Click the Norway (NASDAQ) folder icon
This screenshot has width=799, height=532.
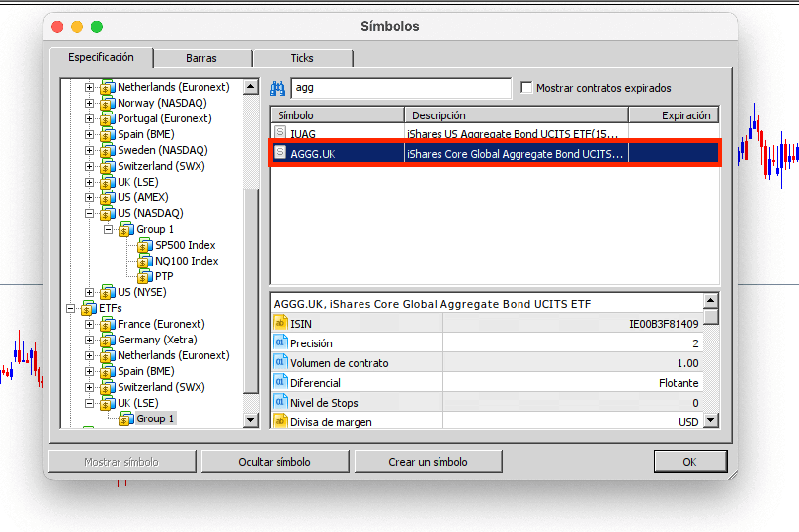coord(107,103)
